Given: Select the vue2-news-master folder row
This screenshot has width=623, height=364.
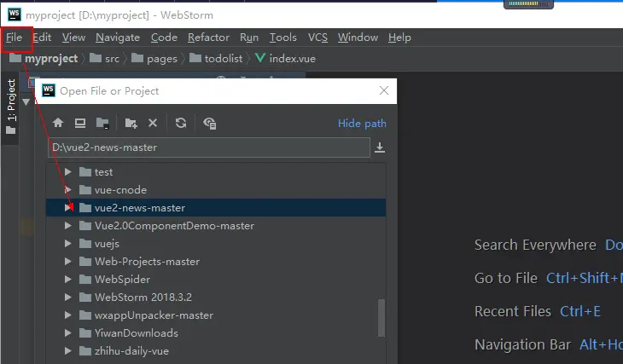Looking at the screenshot, I should pos(216,208).
